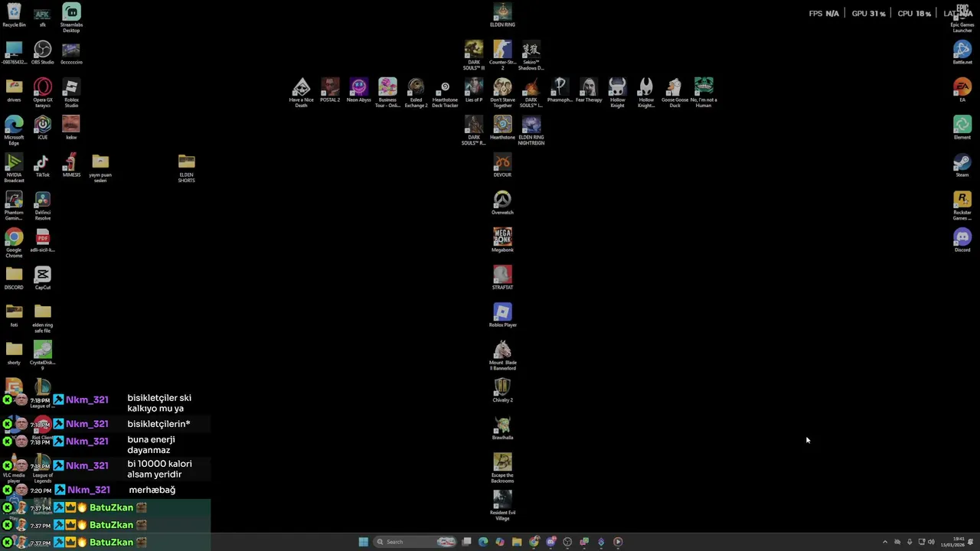Open Mount & Blade II Bannerlord shortcut
This screenshot has width=980, height=551.
pos(502,356)
